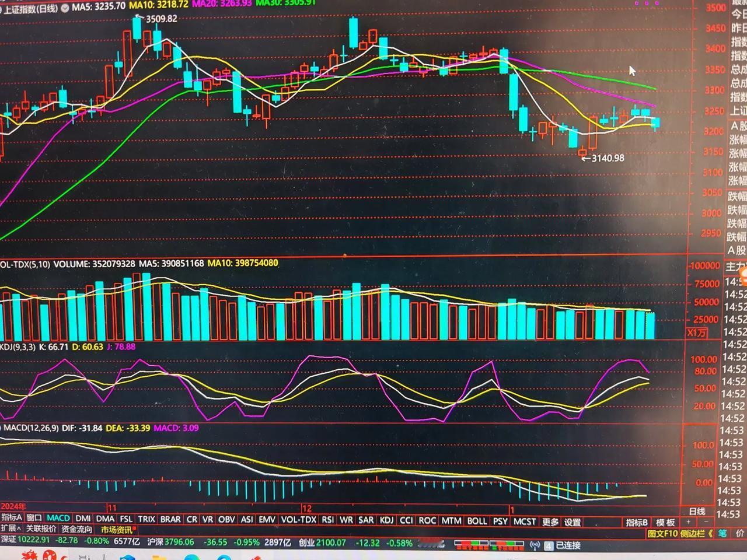
Task: Switch to the RSI indicator tab
Action: 328,520
